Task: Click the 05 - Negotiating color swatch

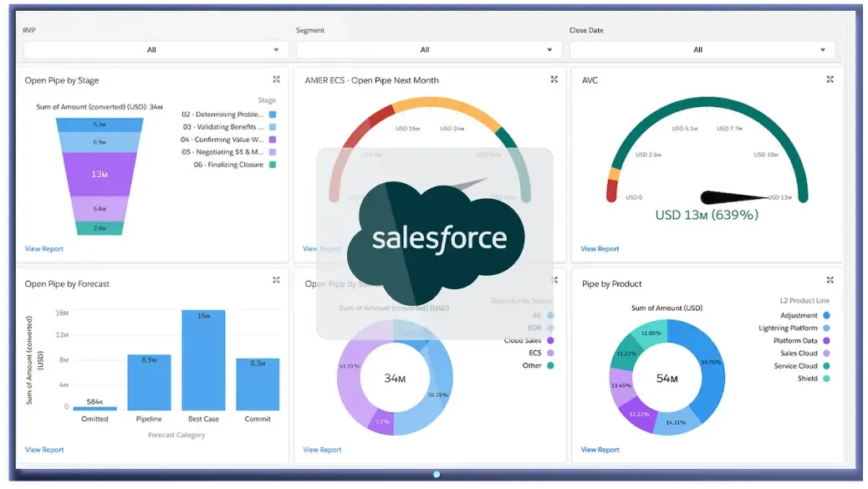Action: pyautogui.click(x=273, y=152)
